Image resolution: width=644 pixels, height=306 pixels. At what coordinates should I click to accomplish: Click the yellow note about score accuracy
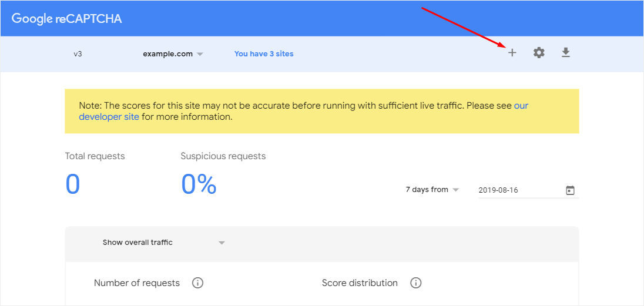(322, 112)
